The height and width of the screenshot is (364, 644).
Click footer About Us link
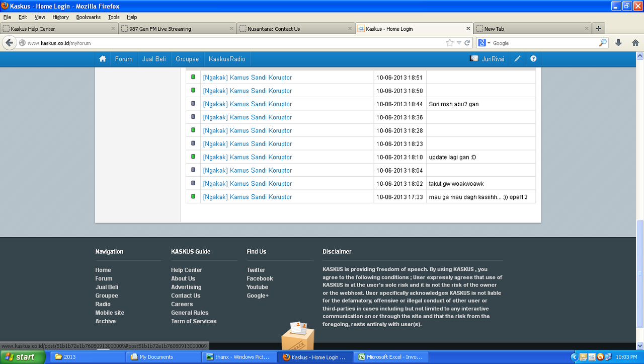coord(183,278)
